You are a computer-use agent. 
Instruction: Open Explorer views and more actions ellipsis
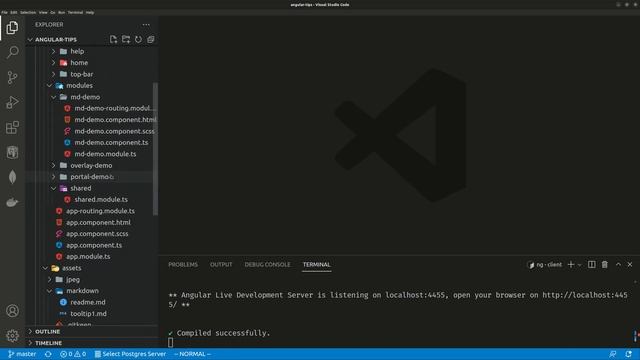click(x=146, y=24)
